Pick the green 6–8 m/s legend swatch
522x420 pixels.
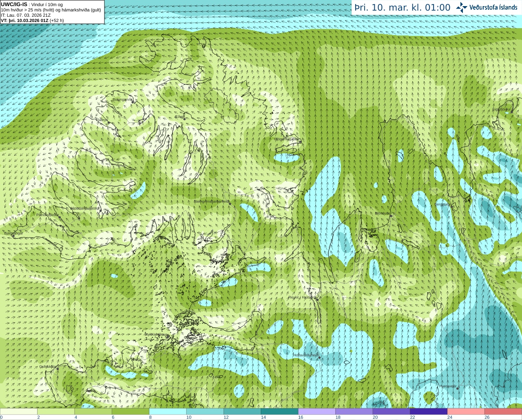131,411
